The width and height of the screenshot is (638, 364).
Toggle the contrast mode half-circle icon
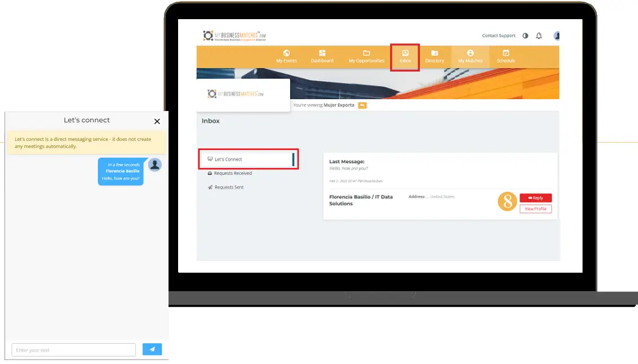525,36
